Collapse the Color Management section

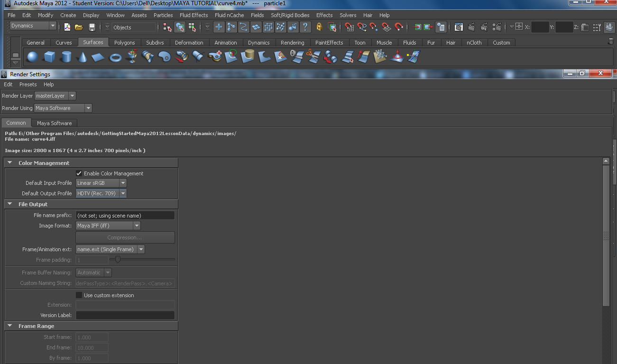pos(9,163)
